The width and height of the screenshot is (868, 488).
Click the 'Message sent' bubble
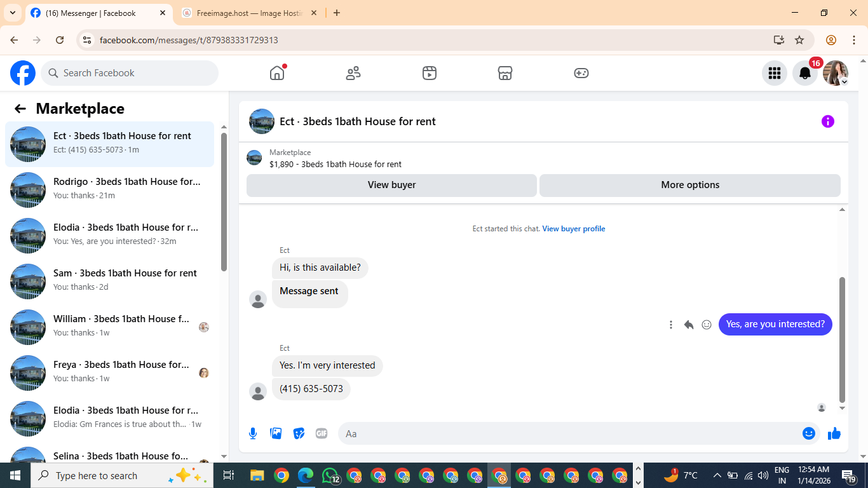309,294
